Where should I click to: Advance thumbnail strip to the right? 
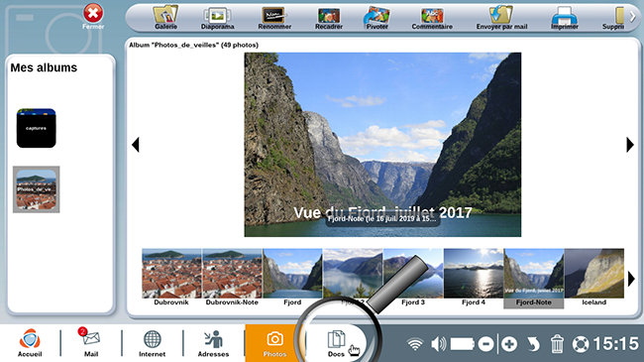click(631, 279)
